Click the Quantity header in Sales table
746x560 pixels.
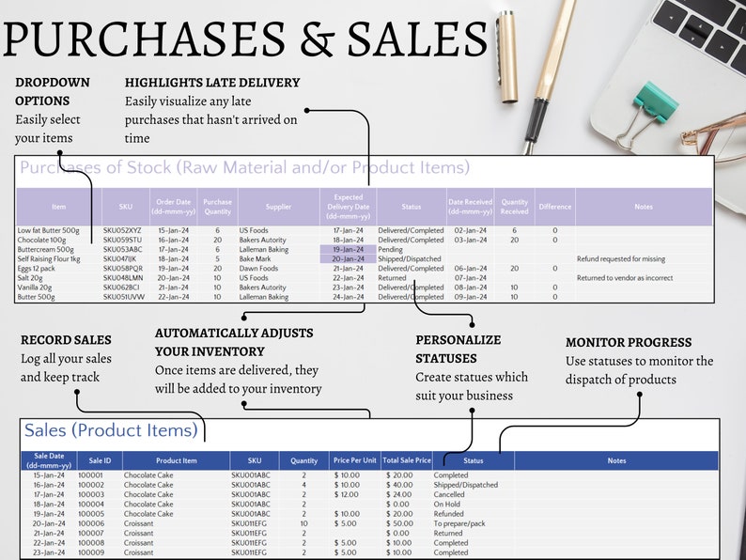click(x=304, y=460)
